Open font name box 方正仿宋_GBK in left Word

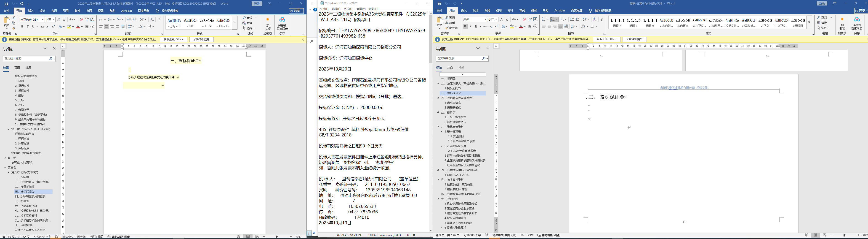click(x=32, y=20)
